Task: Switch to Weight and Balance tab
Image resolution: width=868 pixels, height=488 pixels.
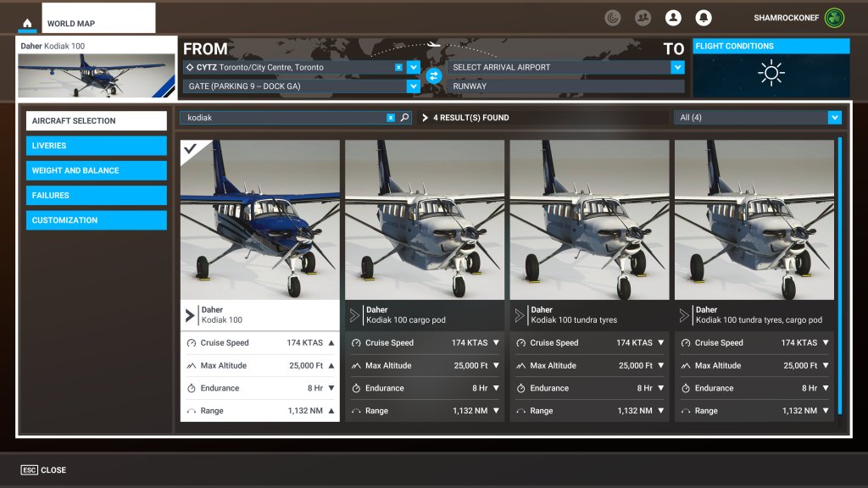Action: pyautogui.click(x=96, y=170)
